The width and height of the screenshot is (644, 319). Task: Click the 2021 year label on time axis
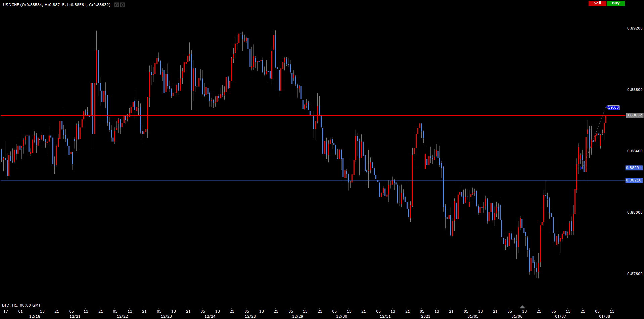click(x=425, y=316)
